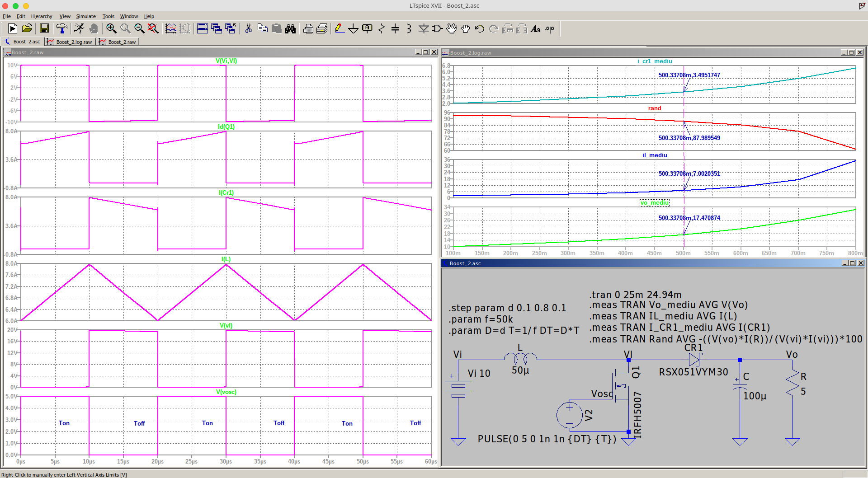Click the Pick Visible Traces icon
The image size is (868, 478).
click(x=171, y=29)
